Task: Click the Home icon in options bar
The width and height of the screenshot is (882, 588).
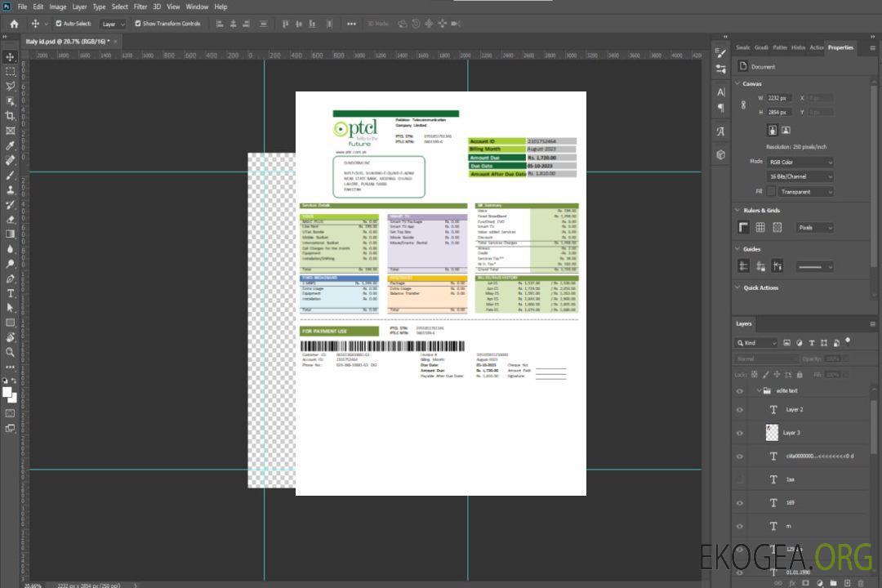Action: coord(14,24)
